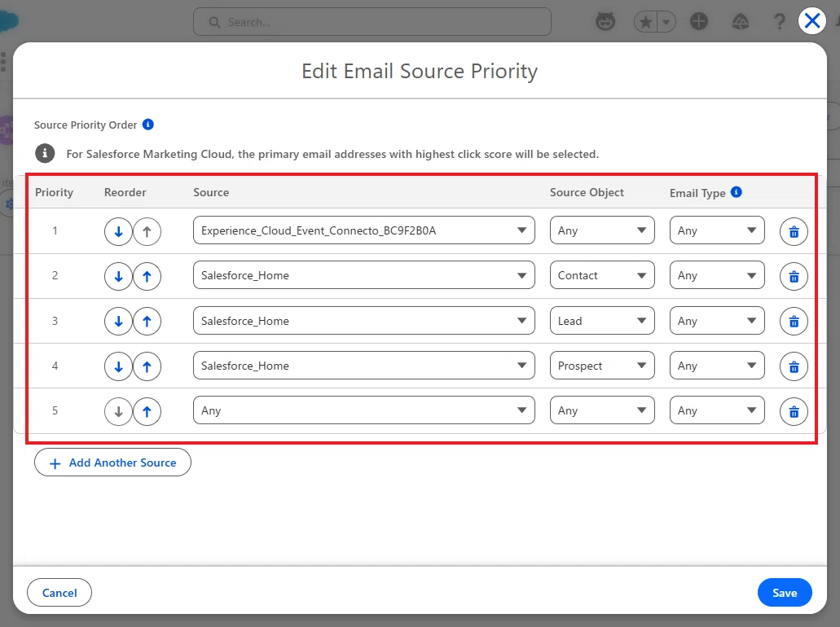Focus the global Search field

(372, 22)
